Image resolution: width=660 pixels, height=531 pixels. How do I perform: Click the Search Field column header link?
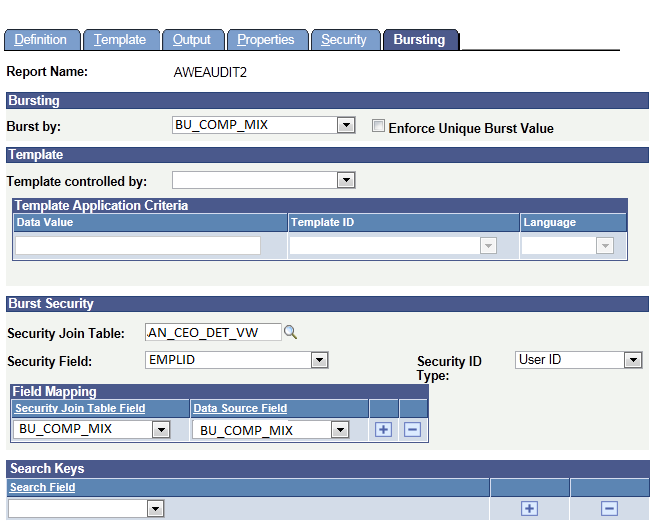click(x=43, y=487)
